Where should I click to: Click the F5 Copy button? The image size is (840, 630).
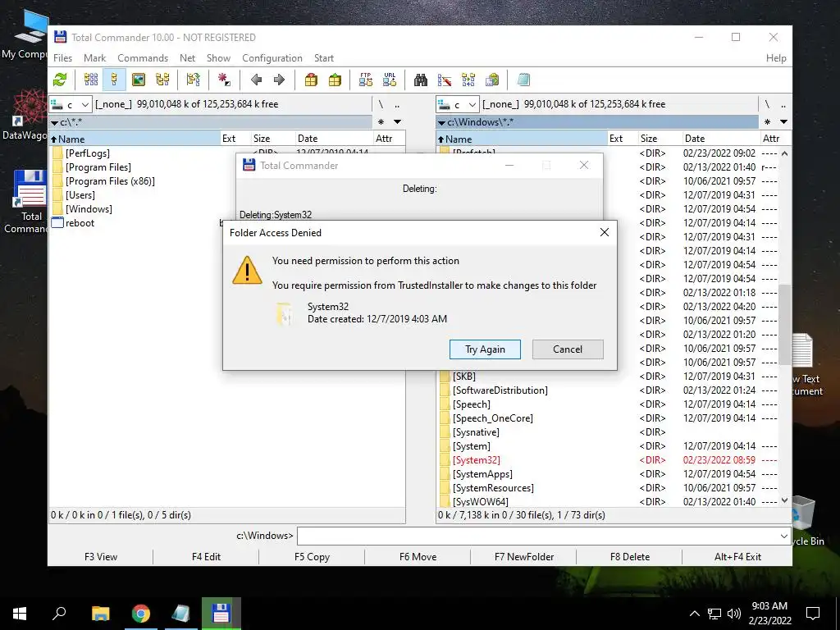pyautogui.click(x=312, y=557)
